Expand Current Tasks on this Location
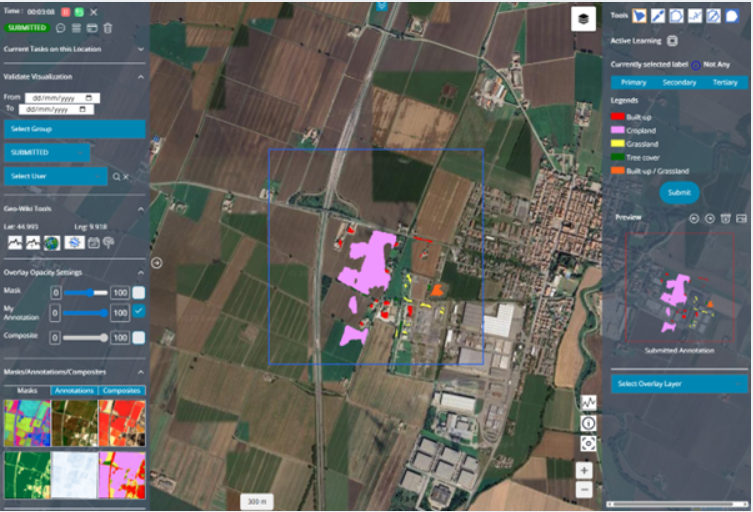 coord(139,48)
